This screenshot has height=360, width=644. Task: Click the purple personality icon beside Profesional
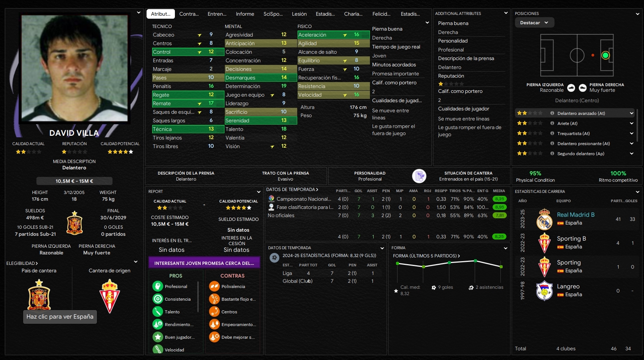pyautogui.click(x=419, y=176)
